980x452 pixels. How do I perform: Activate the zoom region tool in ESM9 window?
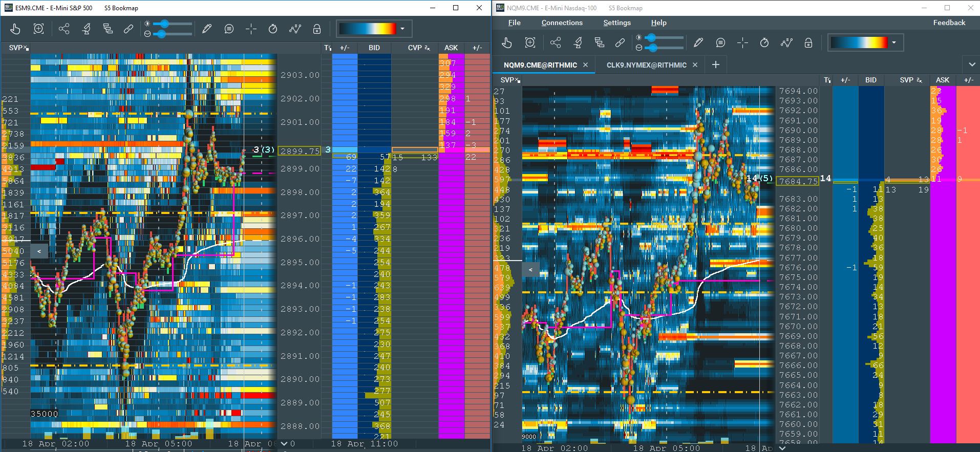[38, 29]
